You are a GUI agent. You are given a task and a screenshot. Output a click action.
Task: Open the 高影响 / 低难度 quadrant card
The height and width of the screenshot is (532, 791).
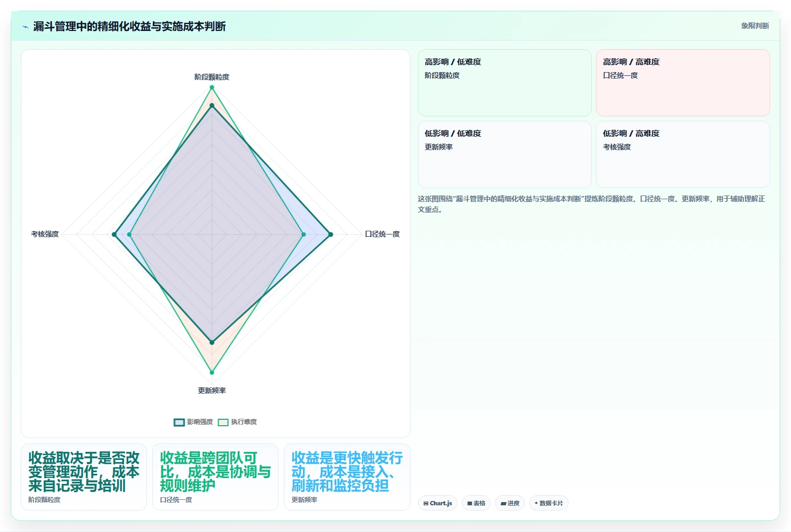click(x=505, y=83)
